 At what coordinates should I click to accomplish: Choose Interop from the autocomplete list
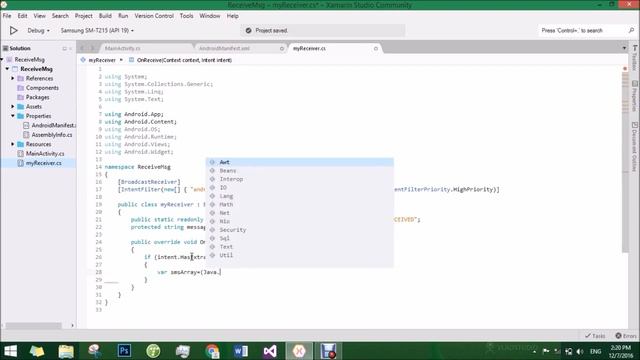coord(300,179)
